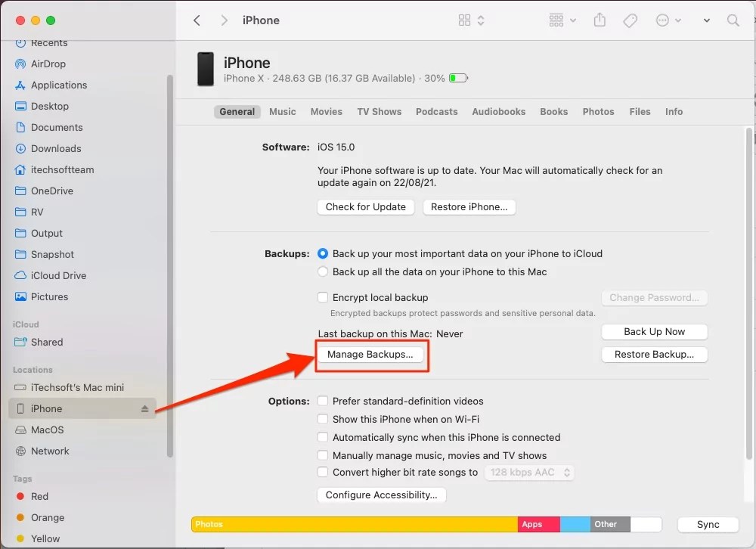Click the red Apps storage segment
Viewport: 756px width, 549px height.
[538, 524]
